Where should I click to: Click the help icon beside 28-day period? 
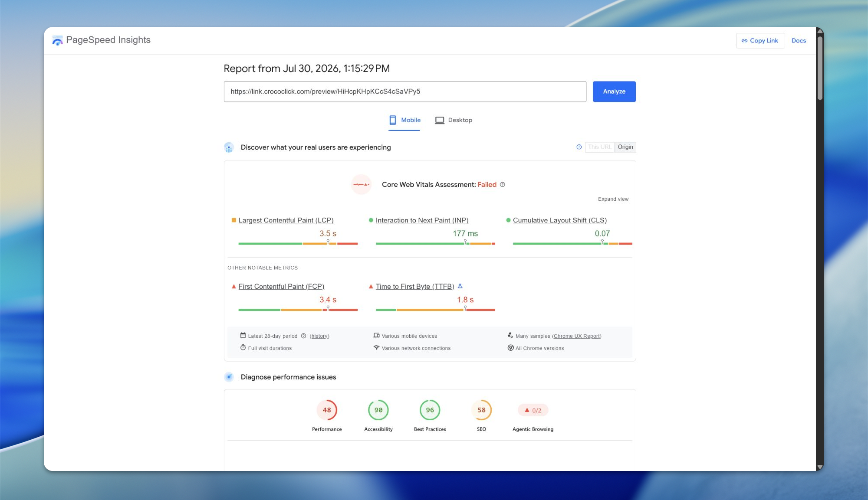point(304,336)
